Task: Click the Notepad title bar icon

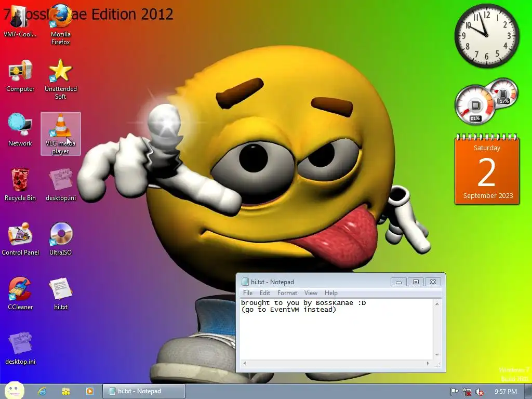Action: [x=245, y=282]
